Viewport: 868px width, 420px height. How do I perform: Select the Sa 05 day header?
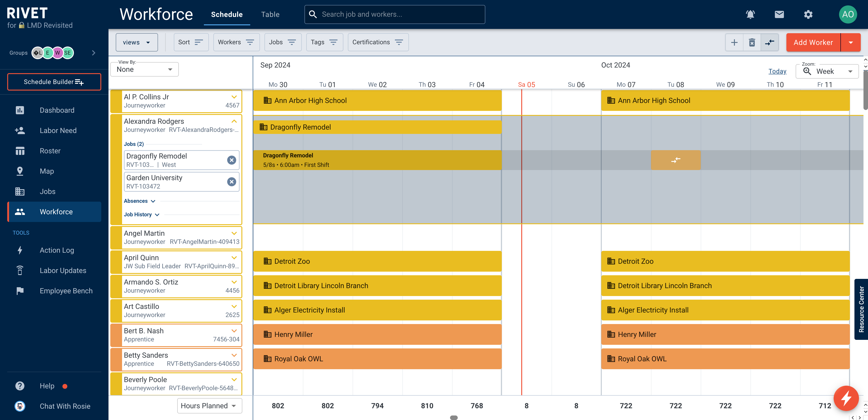coord(526,84)
